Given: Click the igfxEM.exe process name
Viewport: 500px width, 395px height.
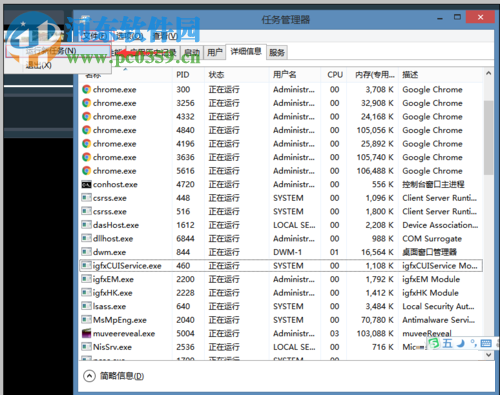Looking at the screenshot, I should tap(113, 279).
